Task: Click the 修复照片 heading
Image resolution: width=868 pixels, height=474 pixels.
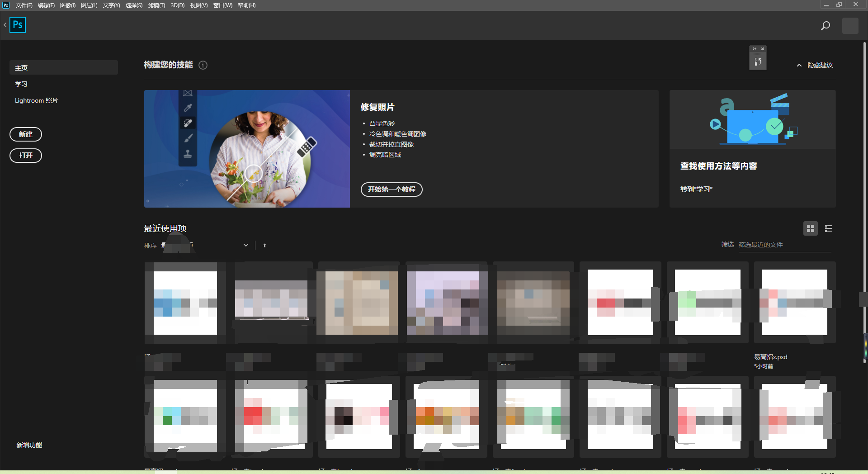Action: click(377, 107)
